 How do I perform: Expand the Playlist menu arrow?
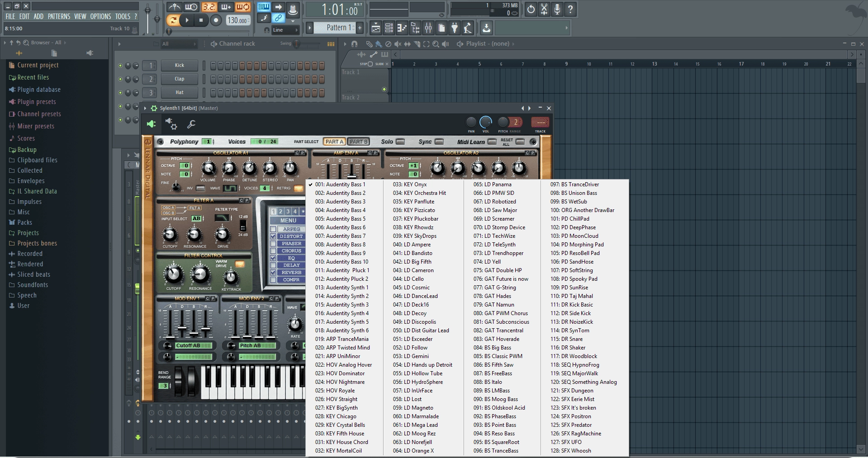pyautogui.click(x=345, y=44)
